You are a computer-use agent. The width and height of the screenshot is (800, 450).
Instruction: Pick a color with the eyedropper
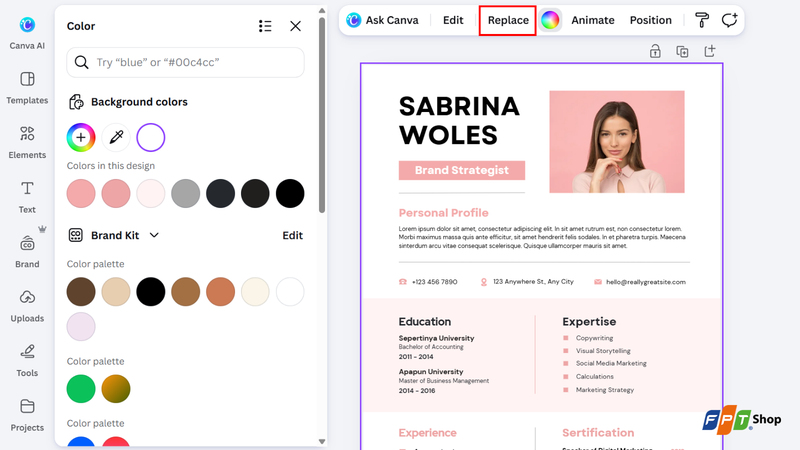pos(116,137)
